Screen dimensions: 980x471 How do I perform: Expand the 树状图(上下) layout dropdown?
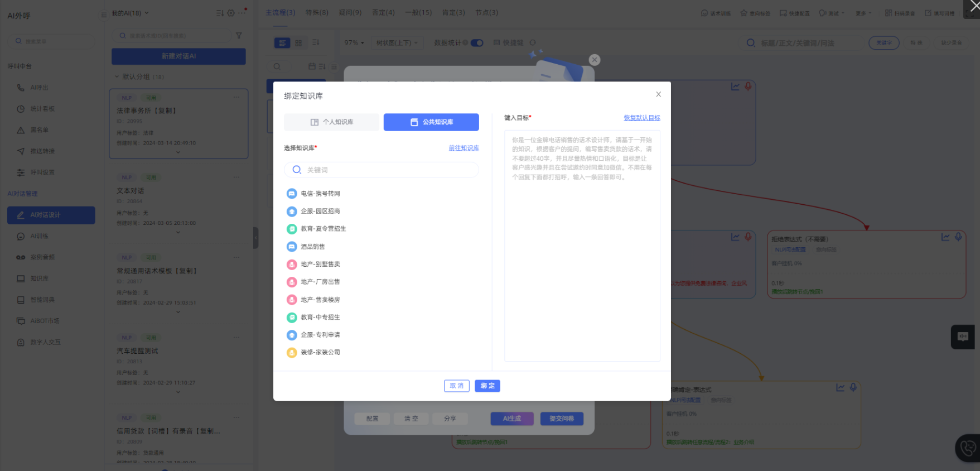(x=397, y=43)
